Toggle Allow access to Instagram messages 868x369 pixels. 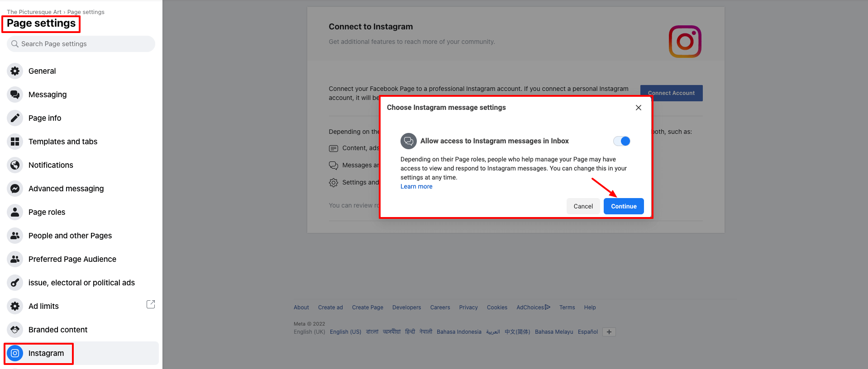621,141
